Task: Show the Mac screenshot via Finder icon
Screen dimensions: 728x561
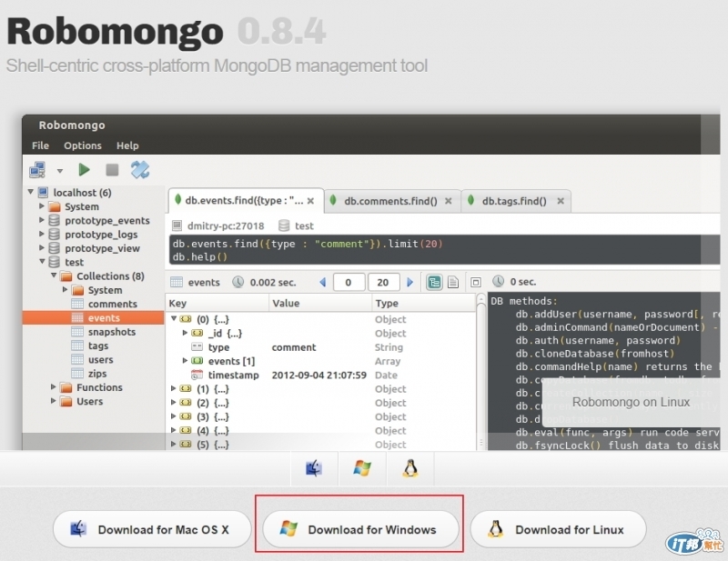Action: click(x=314, y=468)
